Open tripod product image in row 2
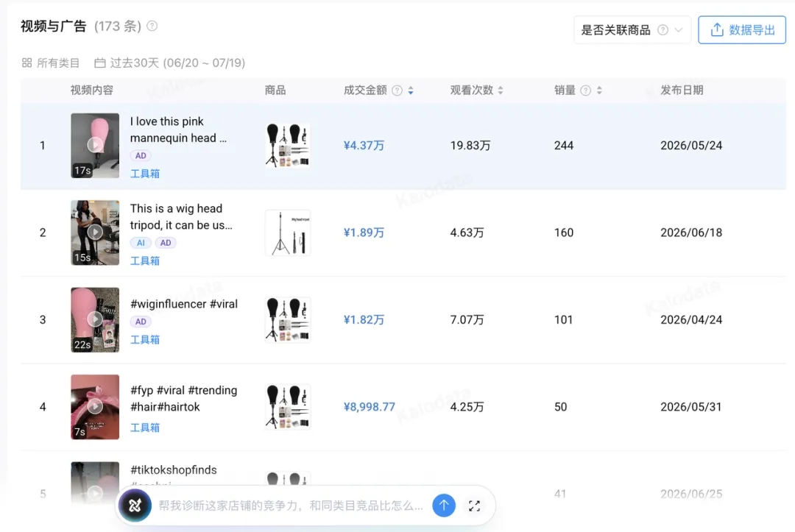 point(288,233)
